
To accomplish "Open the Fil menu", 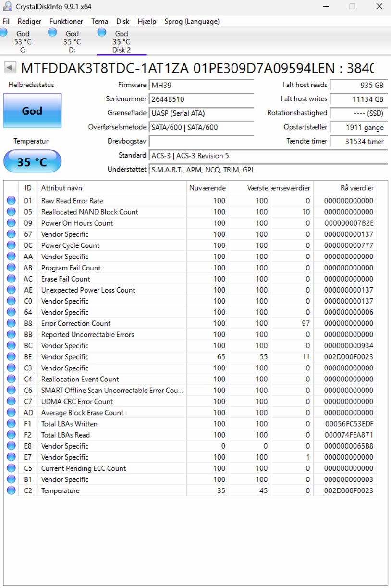I will tap(6, 21).
